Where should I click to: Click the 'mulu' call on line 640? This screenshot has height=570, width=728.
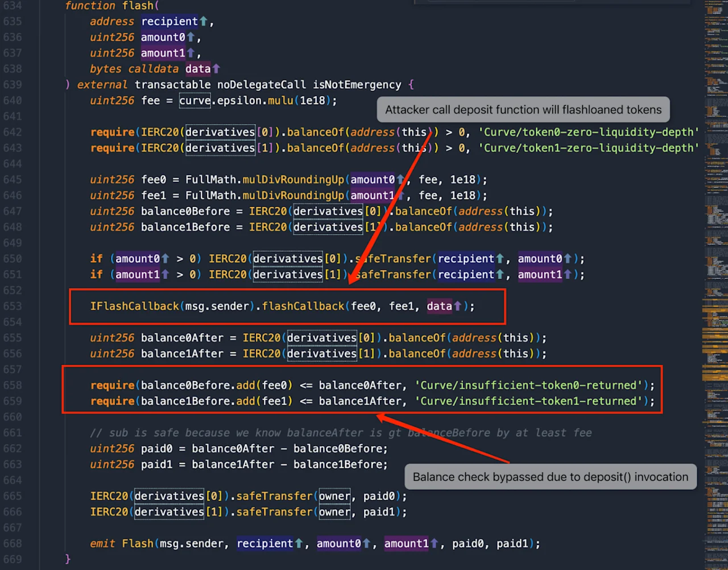(281, 101)
